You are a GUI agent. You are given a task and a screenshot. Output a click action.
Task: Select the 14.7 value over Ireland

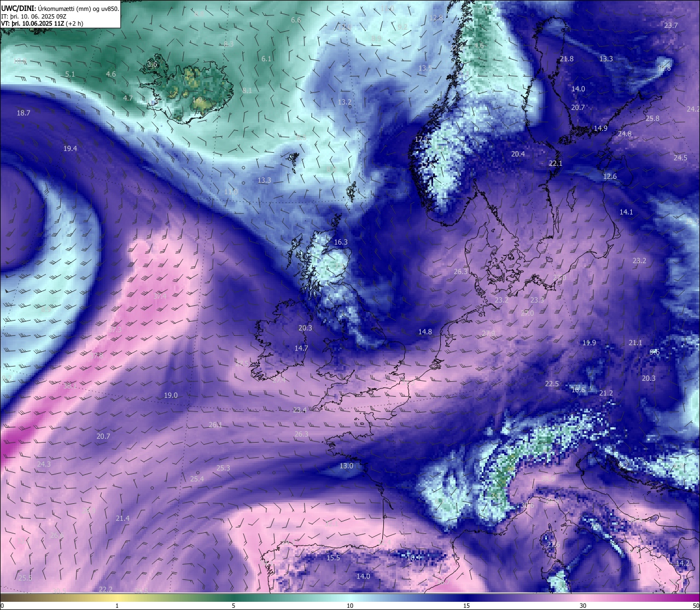301,348
